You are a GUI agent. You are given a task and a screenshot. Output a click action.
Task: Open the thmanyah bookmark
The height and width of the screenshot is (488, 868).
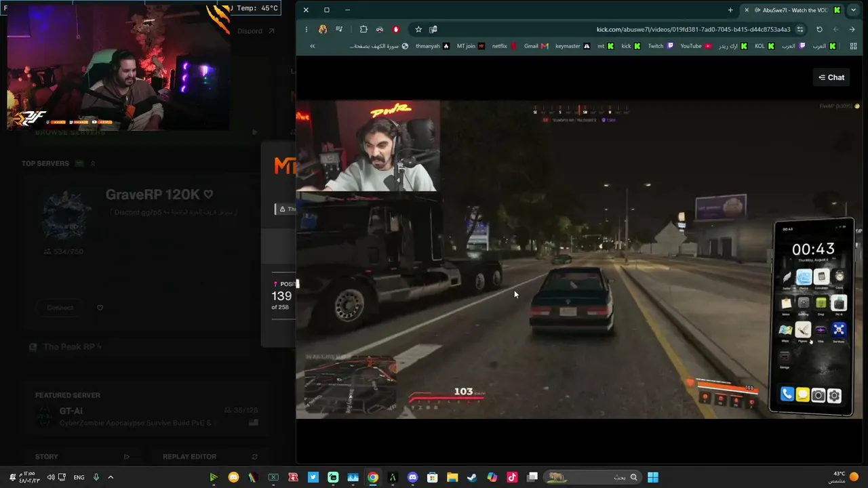click(432, 46)
